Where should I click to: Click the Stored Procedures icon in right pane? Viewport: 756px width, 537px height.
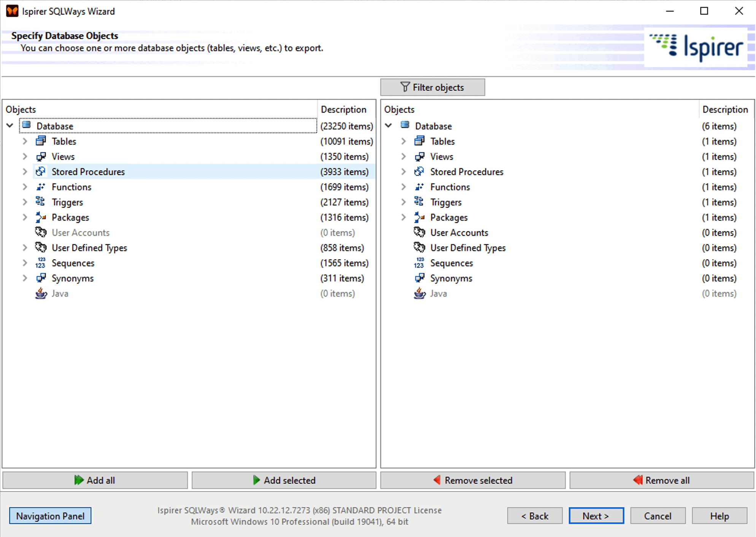pyautogui.click(x=419, y=172)
